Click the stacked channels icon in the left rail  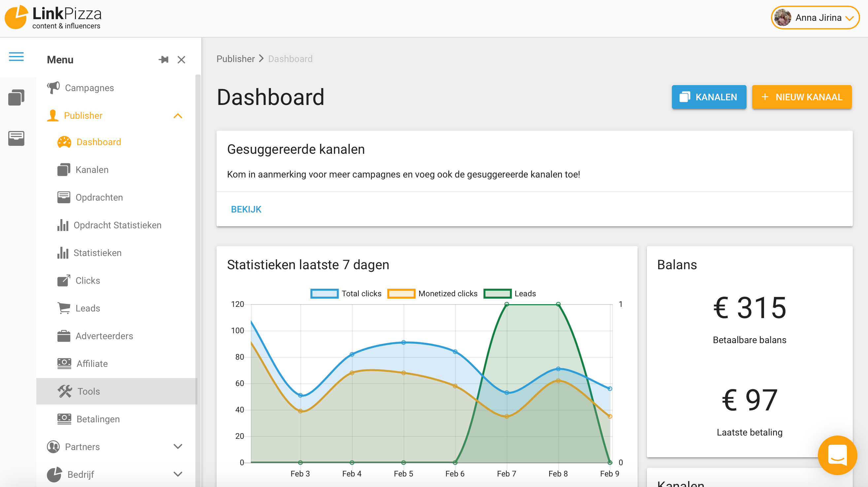[16, 97]
